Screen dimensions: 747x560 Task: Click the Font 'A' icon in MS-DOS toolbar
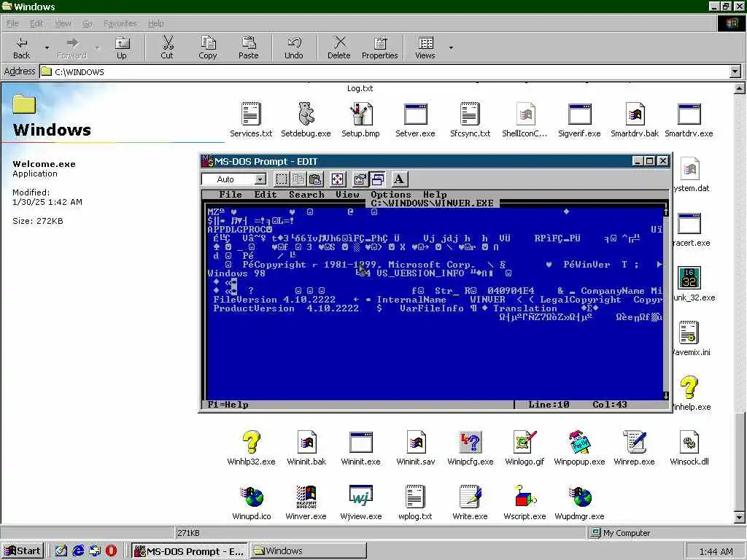coord(399,179)
